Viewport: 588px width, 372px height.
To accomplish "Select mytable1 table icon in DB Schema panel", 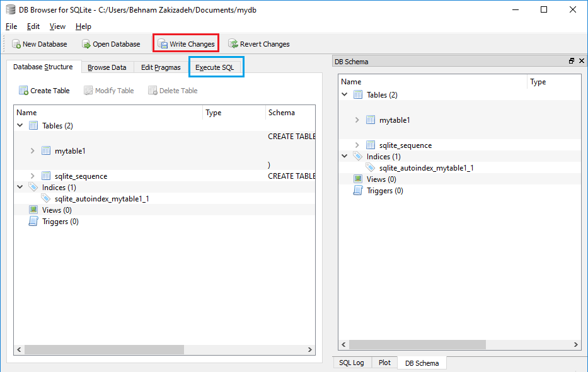I will coord(371,120).
